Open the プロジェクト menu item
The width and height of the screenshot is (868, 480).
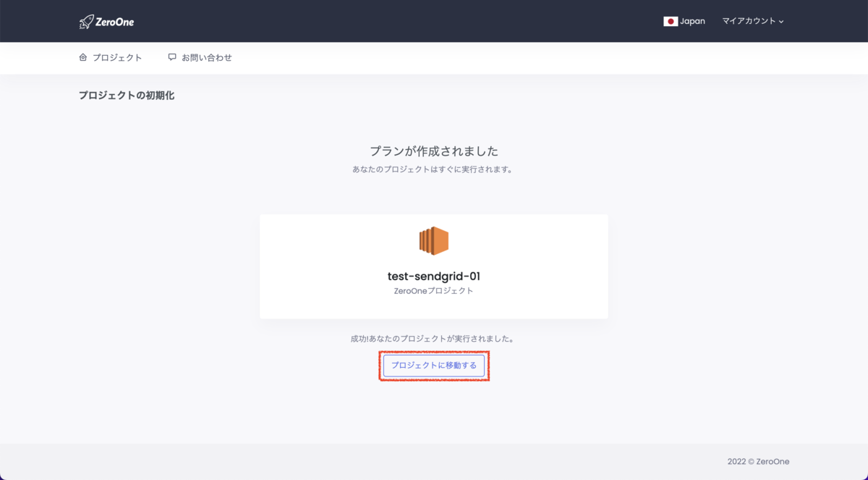click(x=111, y=57)
